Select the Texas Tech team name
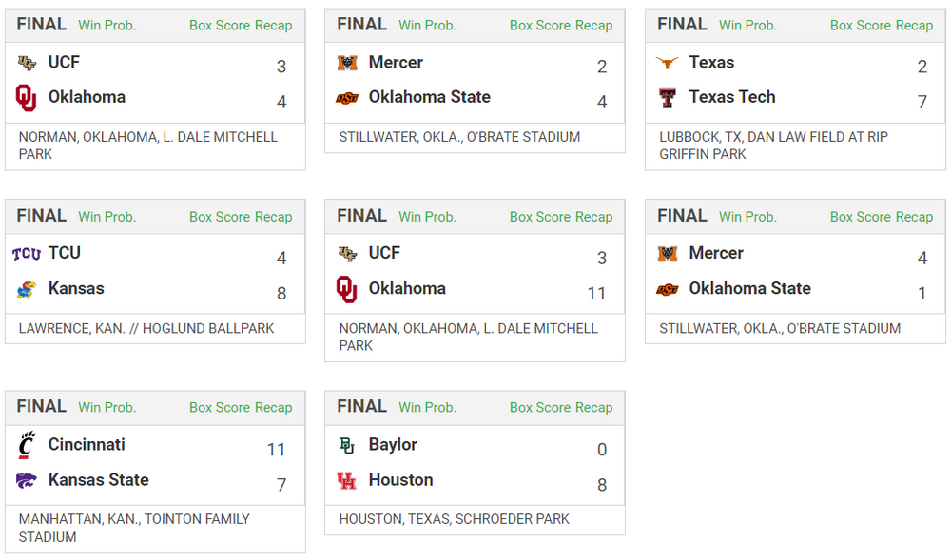Viewport: 951px width, 560px height. (x=731, y=97)
